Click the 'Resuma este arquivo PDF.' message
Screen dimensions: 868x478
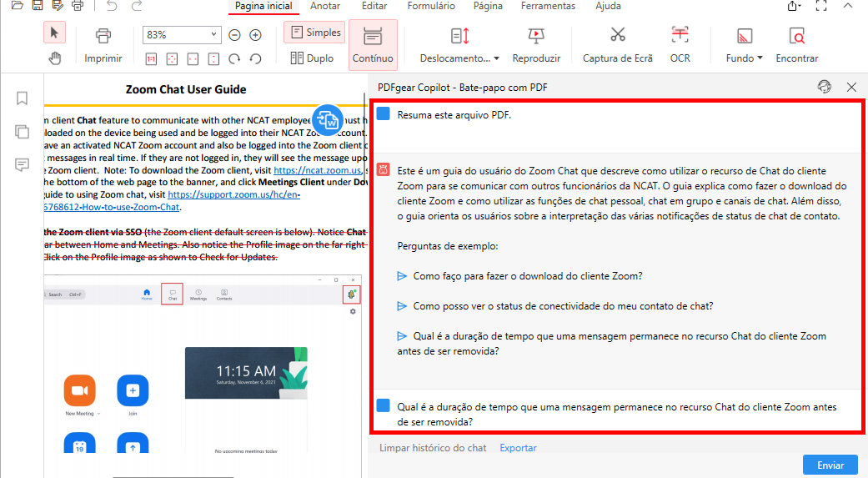(x=454, y=114)
